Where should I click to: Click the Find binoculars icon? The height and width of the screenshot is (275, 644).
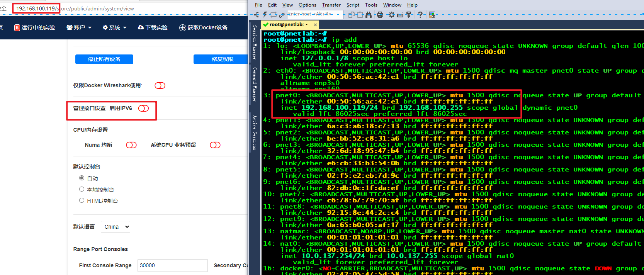pos(369,15)
